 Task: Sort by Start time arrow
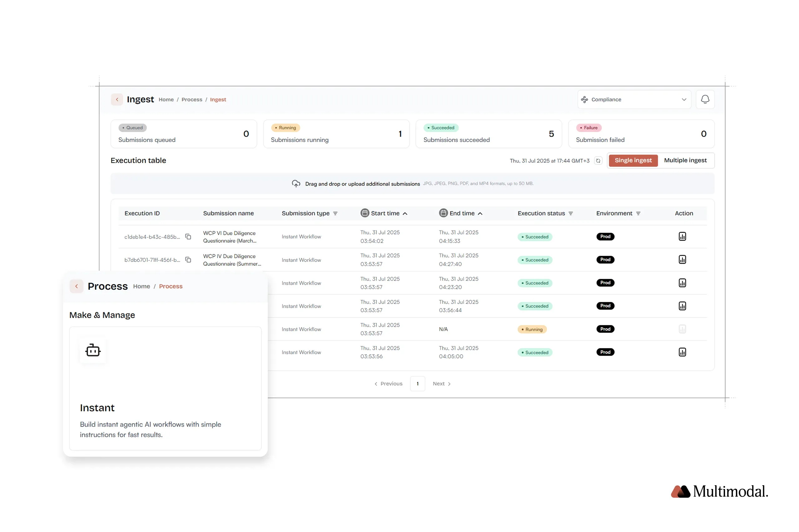(x=405, y=213)
